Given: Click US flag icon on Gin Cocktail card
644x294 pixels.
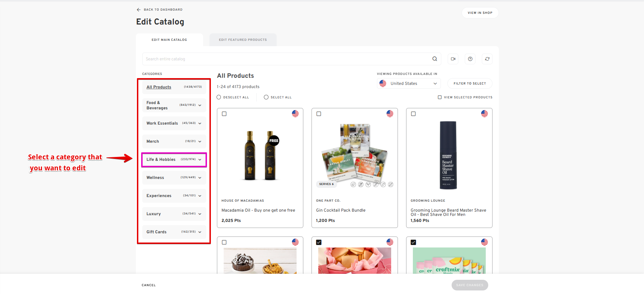Looking at the screenshot, I should coord(390,114).
